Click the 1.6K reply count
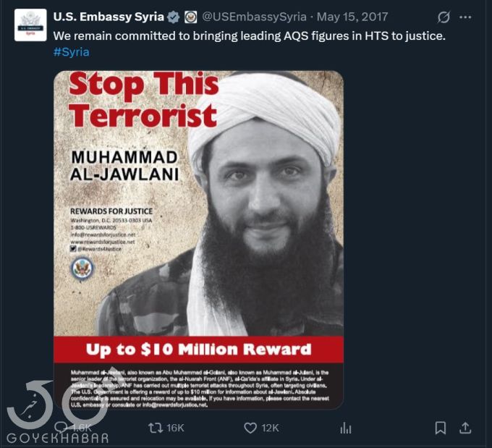Screen dimensions: 492x448 point(82,428)
